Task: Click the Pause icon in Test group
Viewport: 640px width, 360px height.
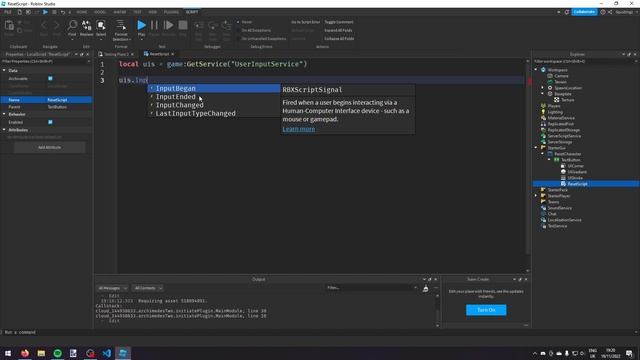Action: coord(154,25)
